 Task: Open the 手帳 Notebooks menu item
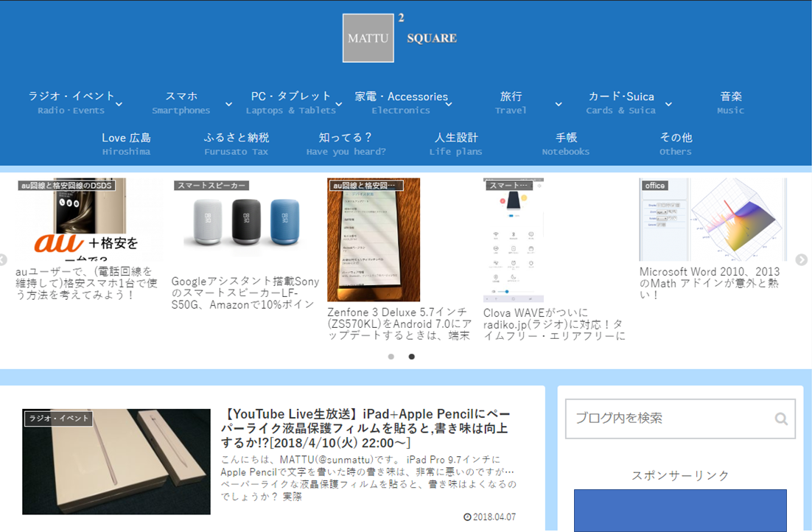point(566,144)
